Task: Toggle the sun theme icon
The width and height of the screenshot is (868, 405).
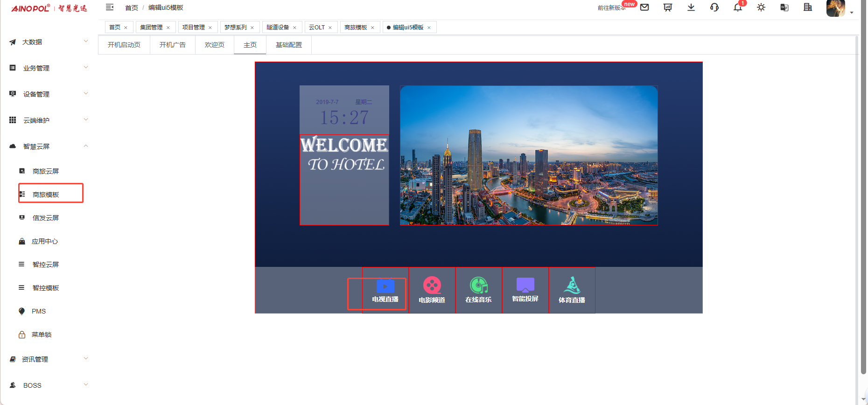Action: pos(761,7)
